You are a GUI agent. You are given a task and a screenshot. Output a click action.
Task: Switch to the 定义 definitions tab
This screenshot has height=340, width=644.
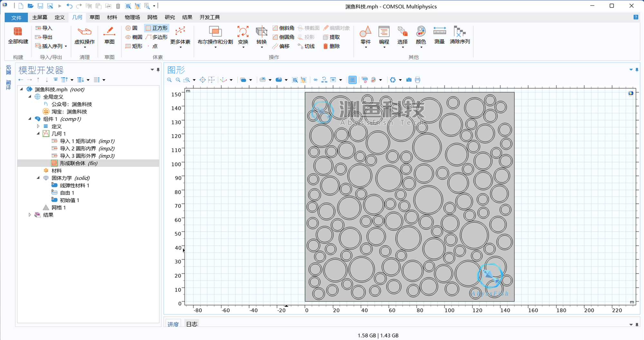[x=60, y=17]
